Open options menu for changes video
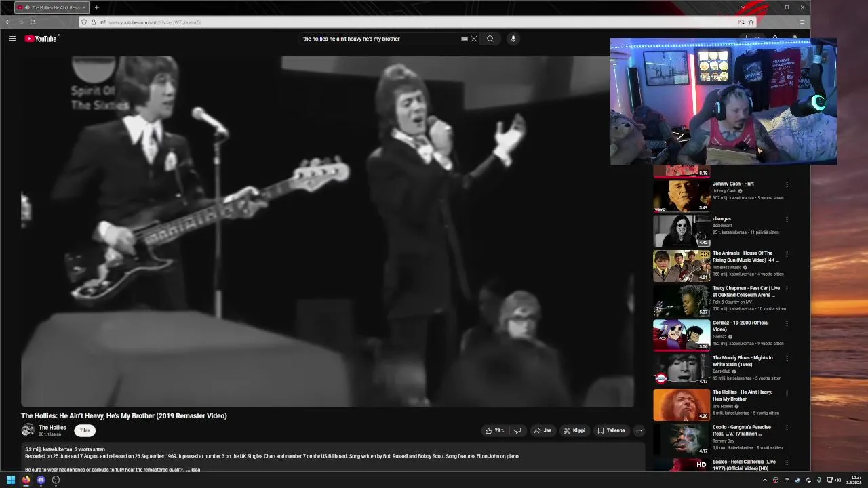 (x=787, y=219)
